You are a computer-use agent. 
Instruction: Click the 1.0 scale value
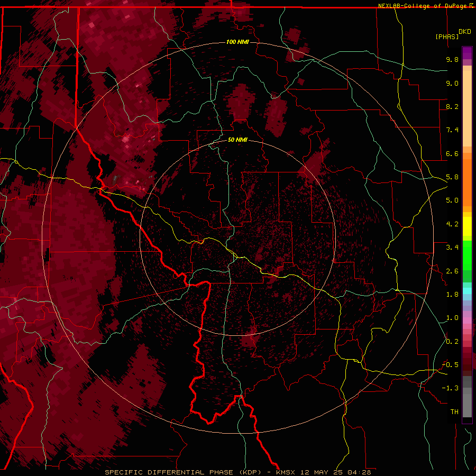coord(452,318)
